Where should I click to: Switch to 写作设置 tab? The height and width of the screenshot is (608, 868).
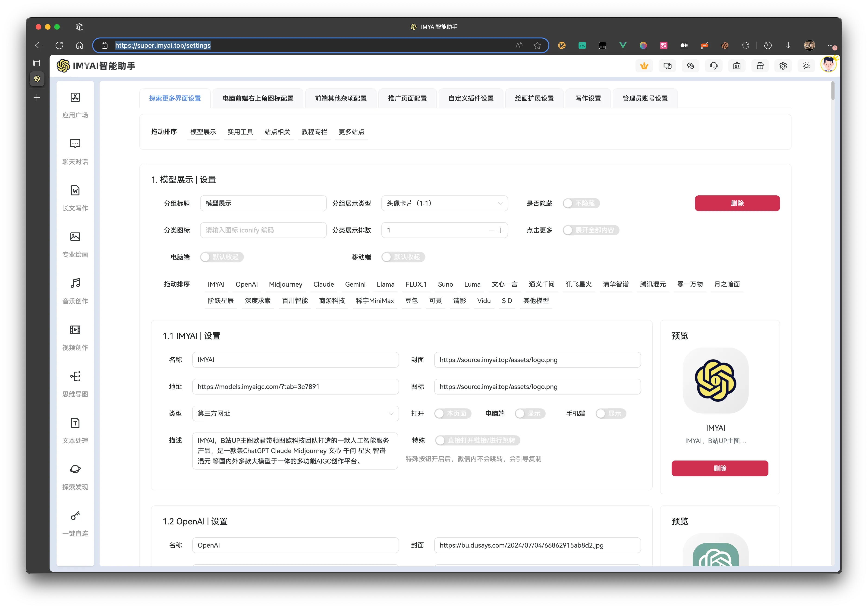(x=588, y=98)
